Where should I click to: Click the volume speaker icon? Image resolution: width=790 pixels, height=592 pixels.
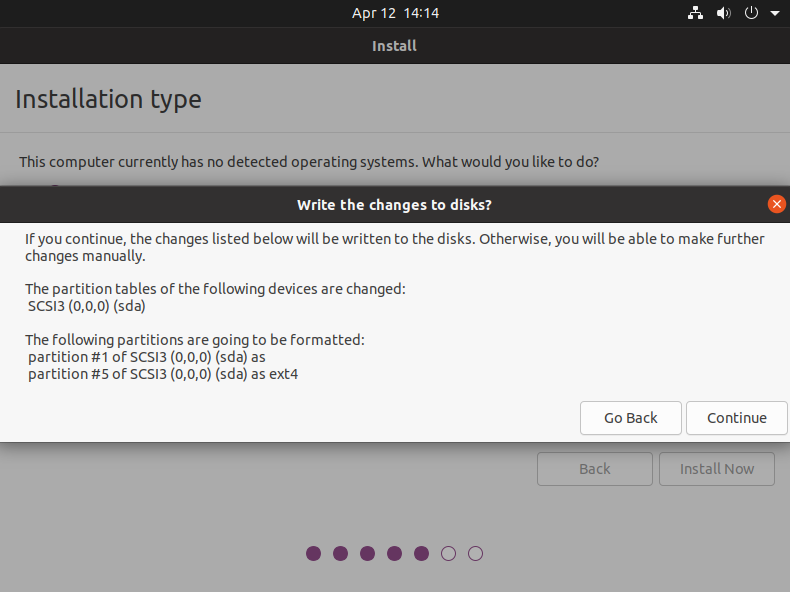coord(723,13)
